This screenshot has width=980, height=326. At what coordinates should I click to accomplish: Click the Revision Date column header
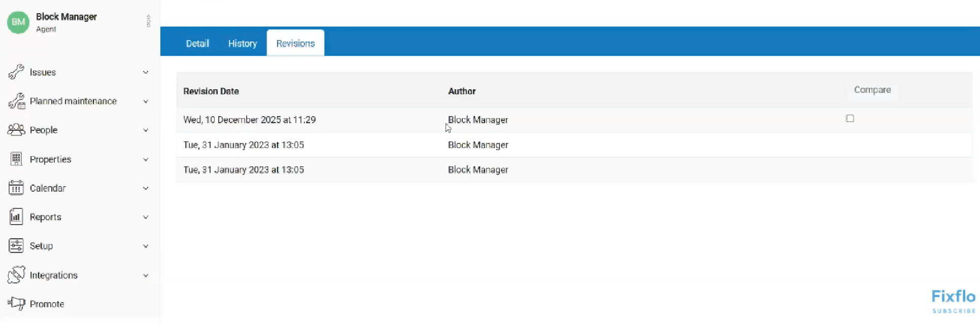pos(211,91)
